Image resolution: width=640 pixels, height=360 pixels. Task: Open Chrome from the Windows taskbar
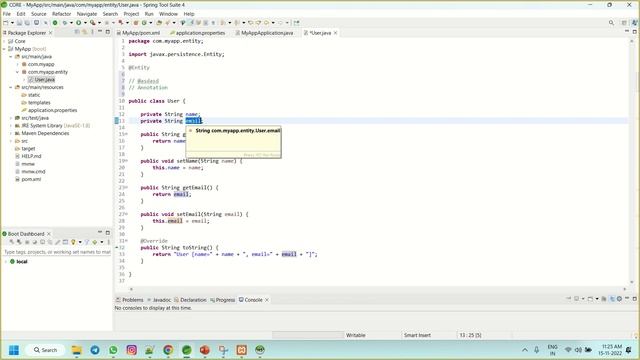168,350
